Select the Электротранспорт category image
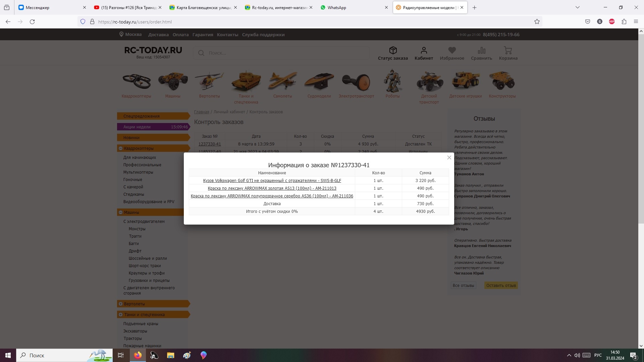 (x=356, y=82)
